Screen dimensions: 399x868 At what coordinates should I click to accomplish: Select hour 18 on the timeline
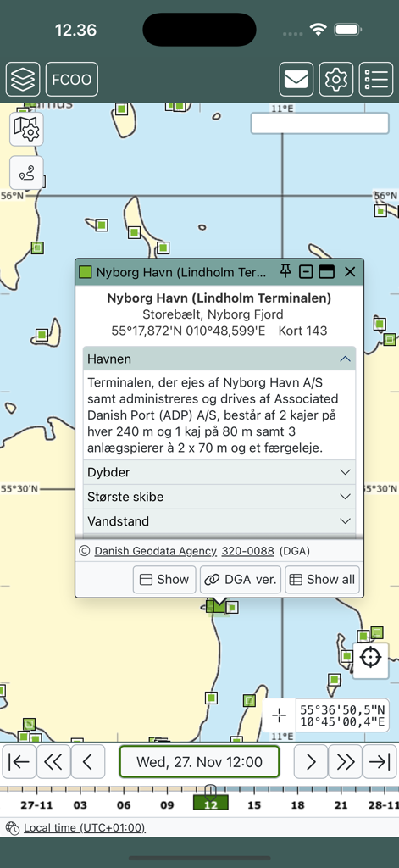pos(297,805)
